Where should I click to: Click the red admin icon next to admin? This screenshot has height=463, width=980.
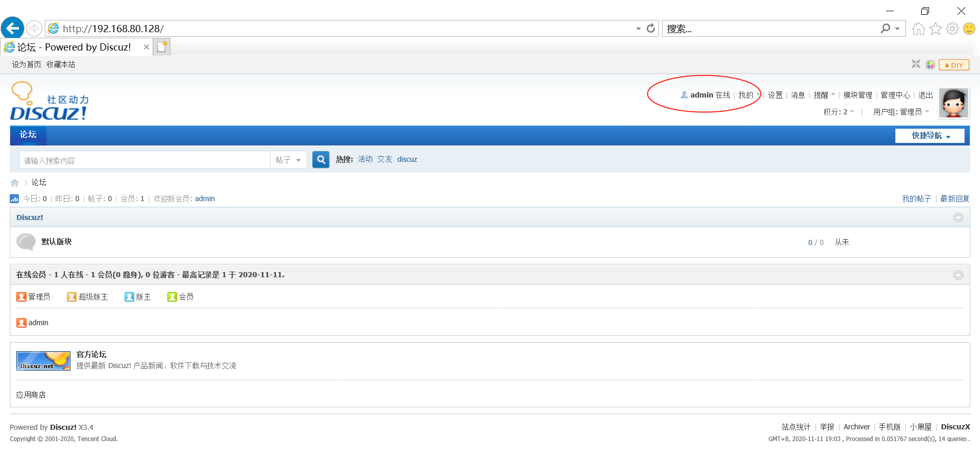click(x=21, y=323)
